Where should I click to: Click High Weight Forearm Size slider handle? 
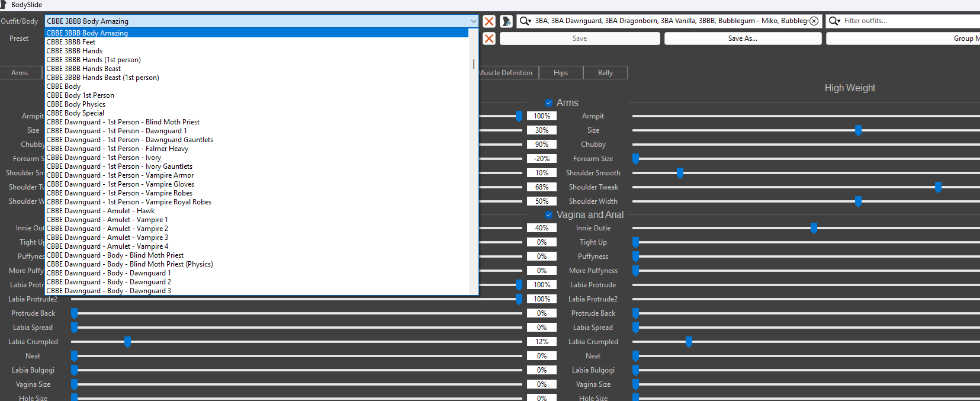(x=636, y=159)
